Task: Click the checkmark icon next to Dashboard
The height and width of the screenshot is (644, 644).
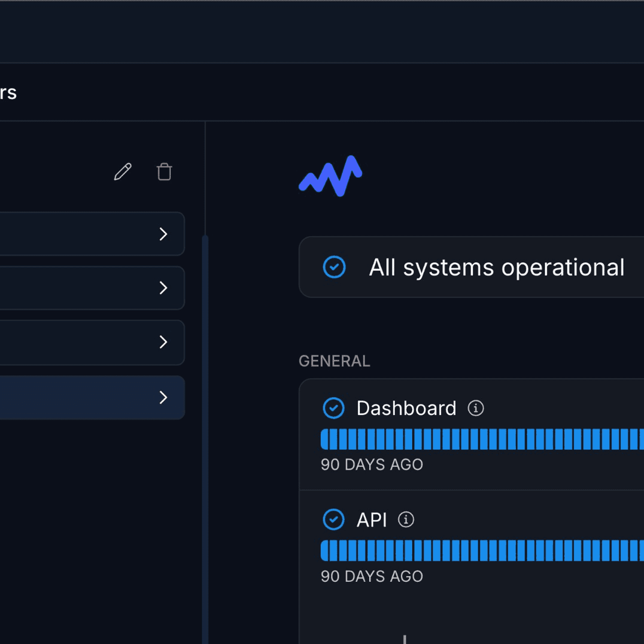Action: pyautogui.click(x=334, y=408)
